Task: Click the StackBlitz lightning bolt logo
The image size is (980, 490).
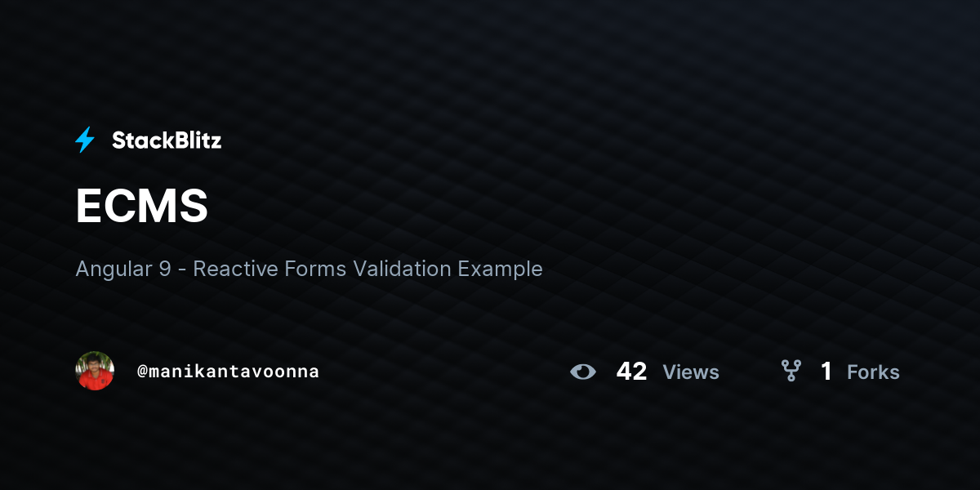Action: (85, 140)
